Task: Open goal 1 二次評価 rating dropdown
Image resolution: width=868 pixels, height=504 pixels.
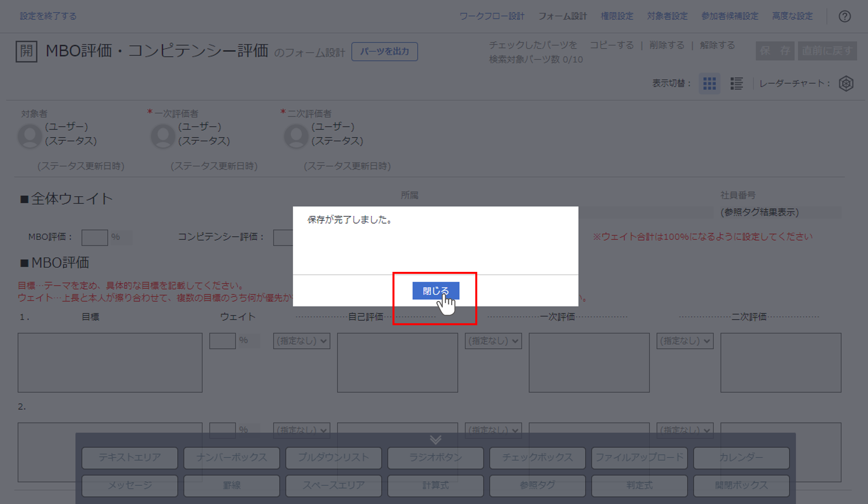Action: (x=685, y=341)
